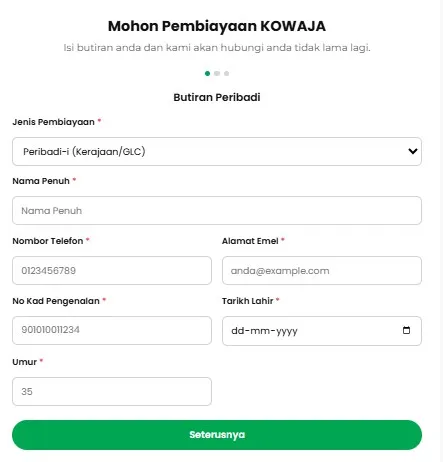The width and height of the screenshot is (443, 462).
Task: Click the Umur age input field
Action: (112, 391)
